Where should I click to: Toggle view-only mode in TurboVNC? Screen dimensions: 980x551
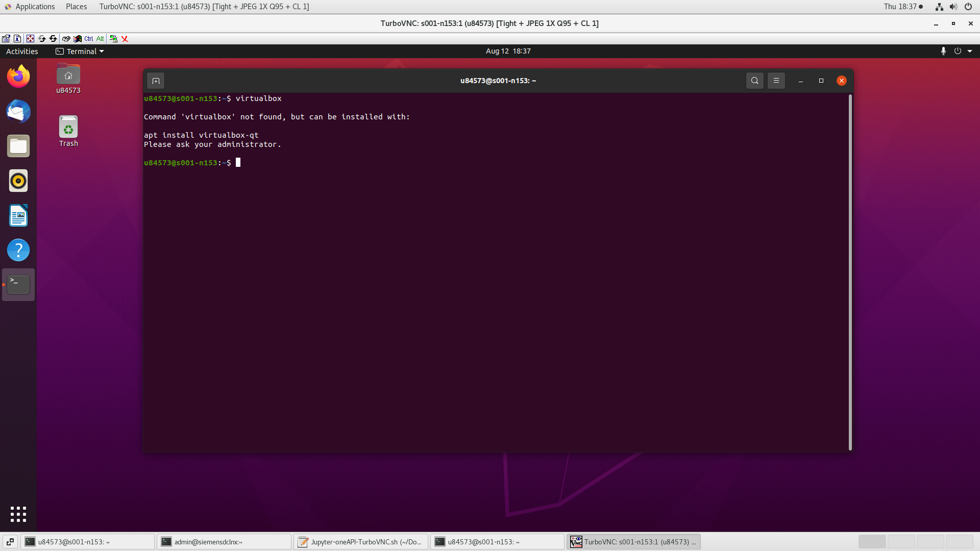point(113,38)
